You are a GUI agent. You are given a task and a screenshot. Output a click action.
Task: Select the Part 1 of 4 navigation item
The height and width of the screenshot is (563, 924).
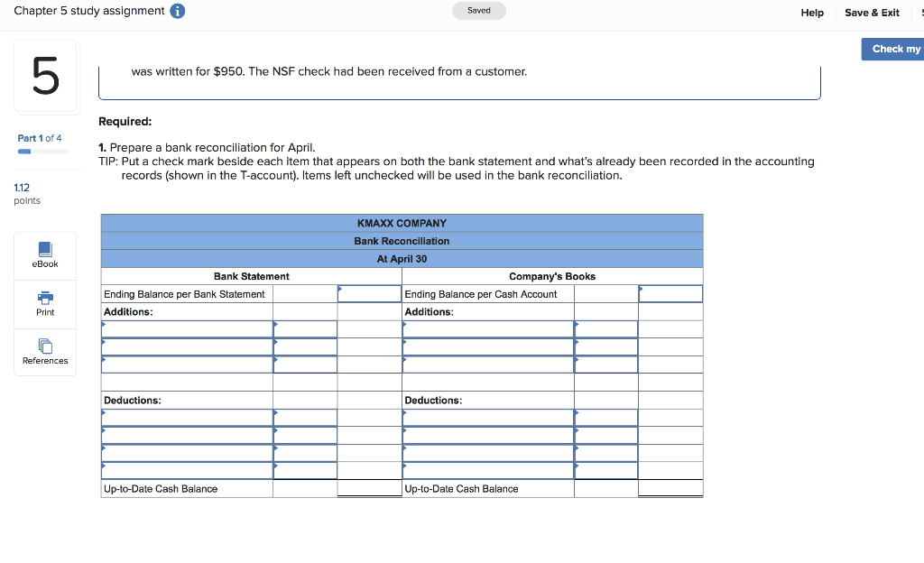(x=40, y=138)
